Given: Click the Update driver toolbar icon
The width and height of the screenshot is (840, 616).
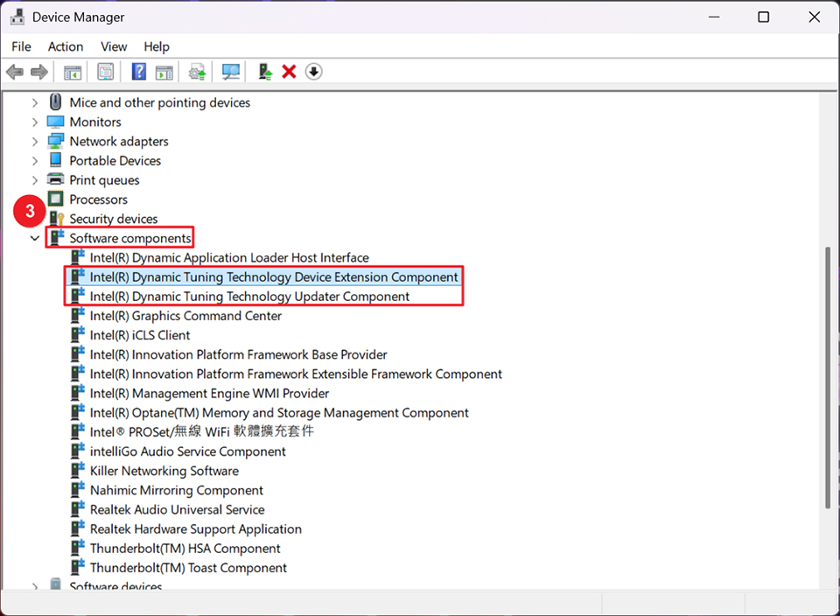Looking at the screenshot, I should [197, 72].
